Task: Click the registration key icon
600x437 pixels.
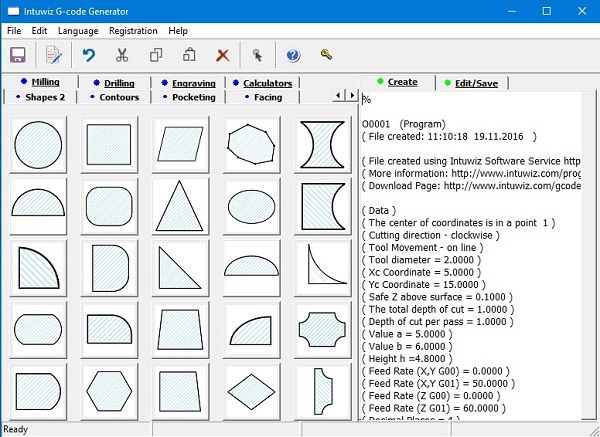Action: tap(326, 55)
